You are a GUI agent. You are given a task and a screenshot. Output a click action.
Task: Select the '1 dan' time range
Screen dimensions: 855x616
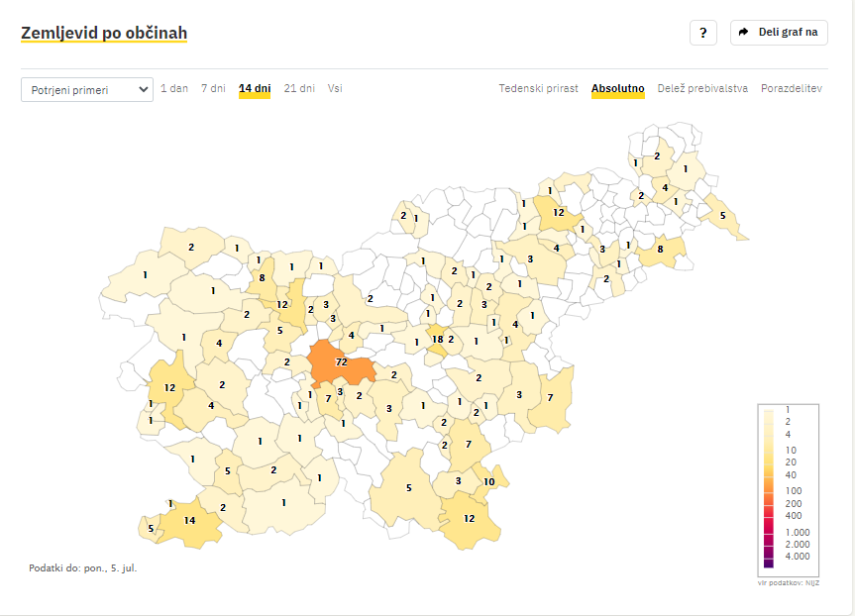point(174,88)
